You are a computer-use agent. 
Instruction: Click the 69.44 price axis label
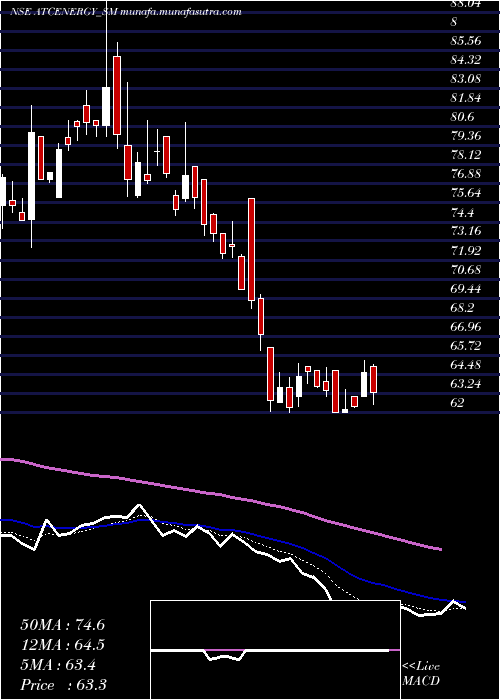(466, 289)
